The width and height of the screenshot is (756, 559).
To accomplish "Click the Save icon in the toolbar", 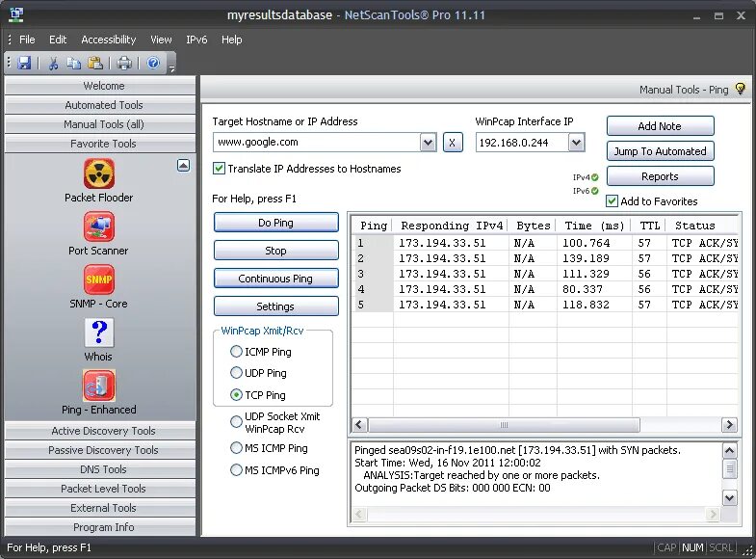I will tap(24, 63).
